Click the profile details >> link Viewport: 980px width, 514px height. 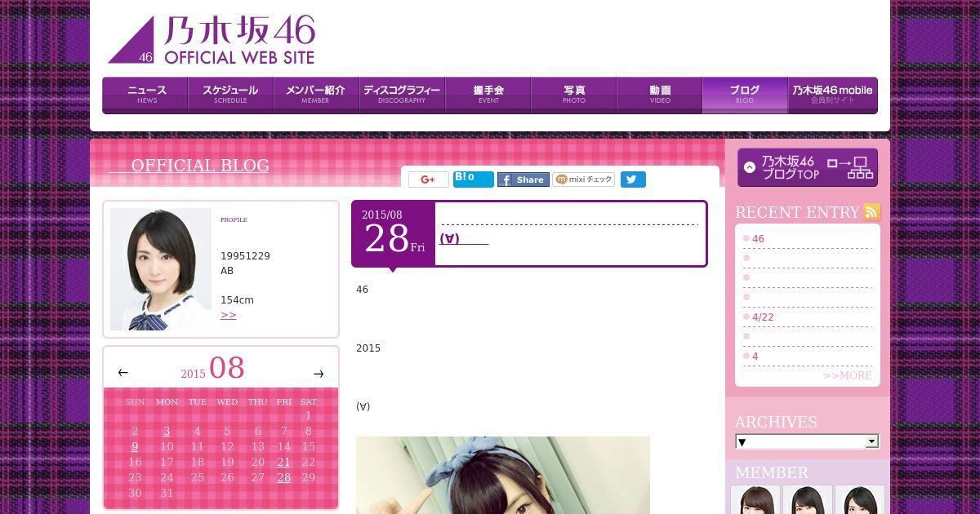228,315
